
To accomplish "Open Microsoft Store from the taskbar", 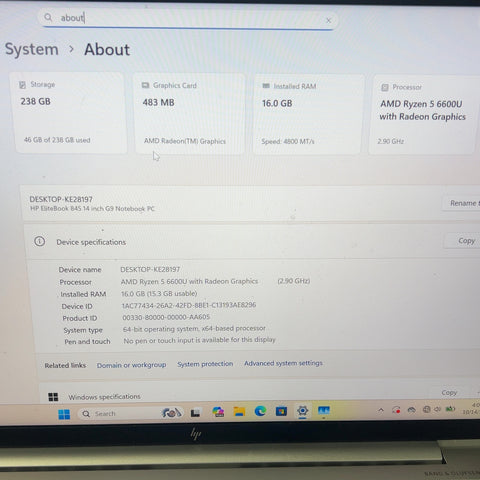I will [x=281, y=411].
